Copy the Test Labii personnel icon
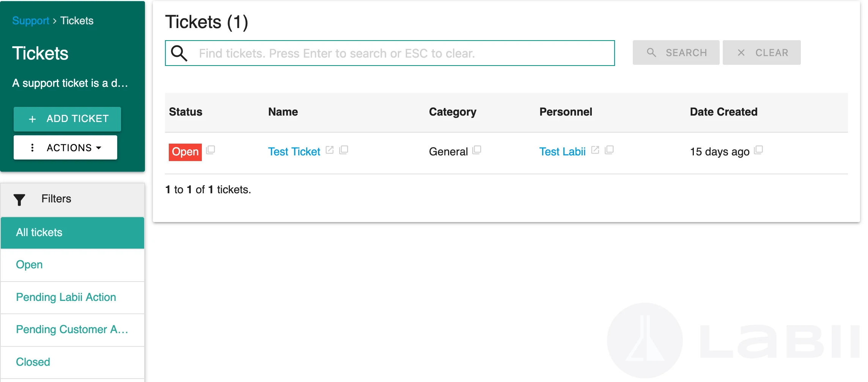The width and height of the screenshot is (868, 382). 609,150
